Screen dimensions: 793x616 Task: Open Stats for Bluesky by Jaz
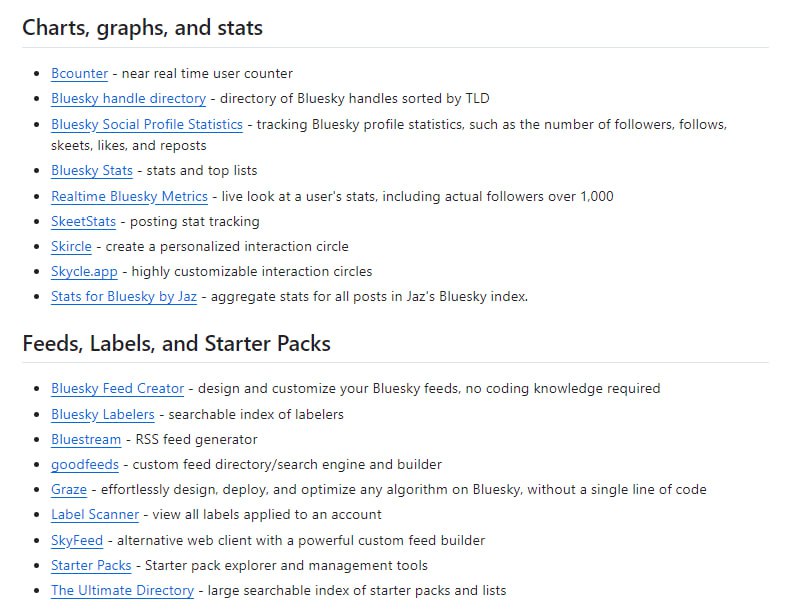pos(124,296)
